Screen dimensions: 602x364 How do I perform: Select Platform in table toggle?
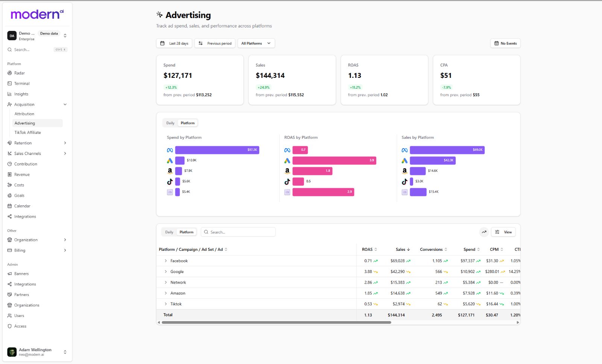coord(187,232)
